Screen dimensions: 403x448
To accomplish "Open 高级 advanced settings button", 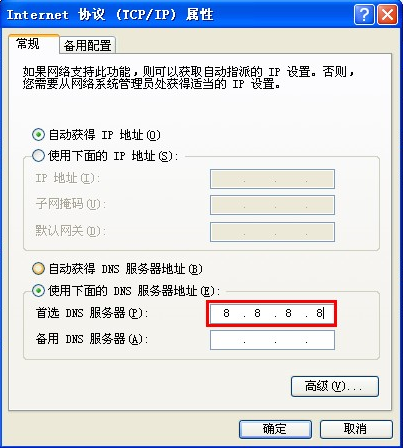I will click(335, 386).
